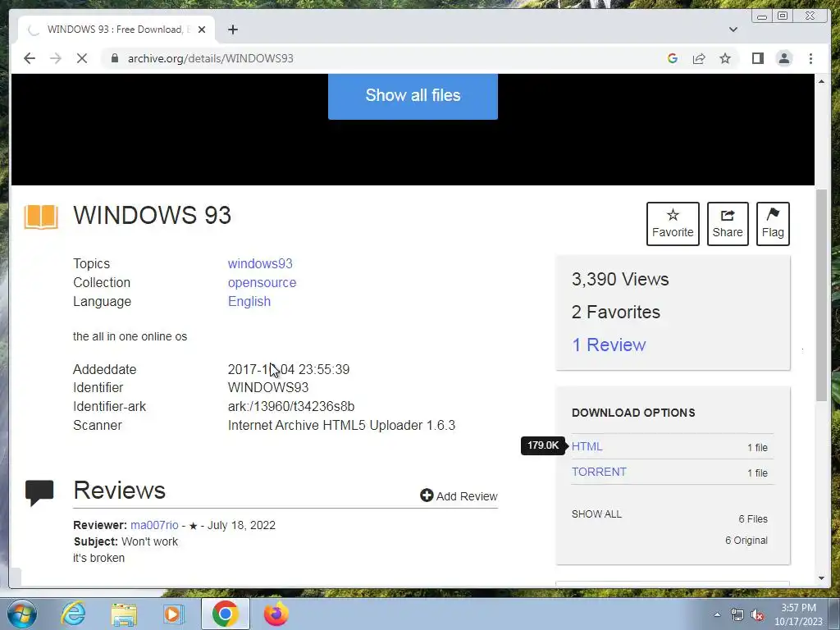
Task: Click the 2 Favorites text
Action: point(616,312)
